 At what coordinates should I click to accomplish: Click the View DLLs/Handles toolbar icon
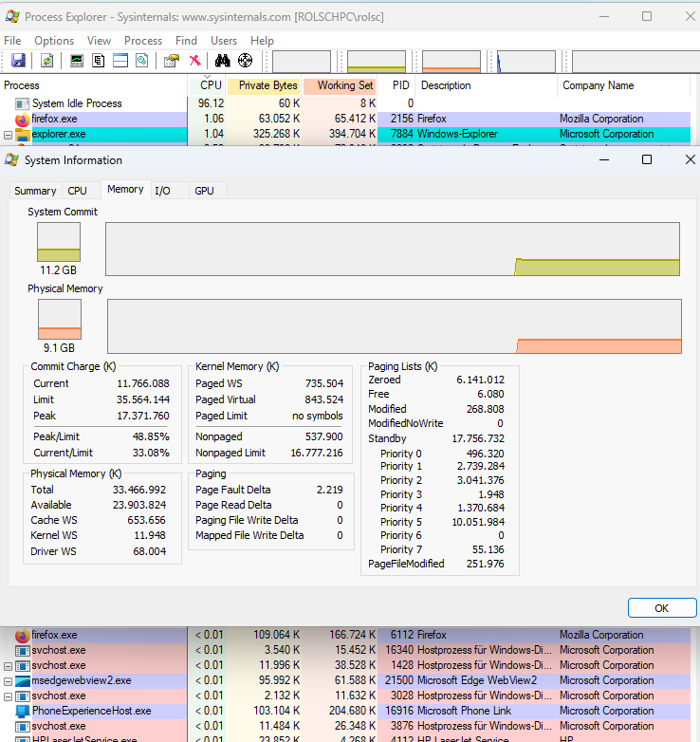[142, 61]
